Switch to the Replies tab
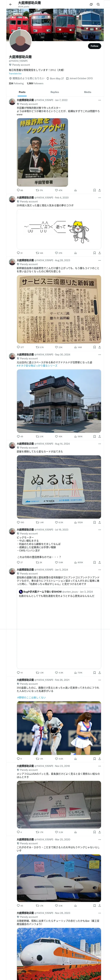The width and height of the screenshot is (110, 980). coord(55,92)
